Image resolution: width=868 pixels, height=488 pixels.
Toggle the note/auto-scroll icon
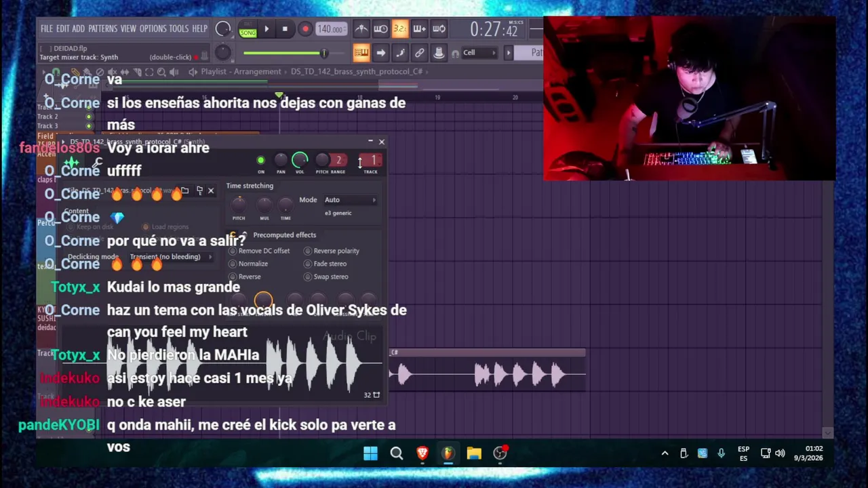click(400, 53)
